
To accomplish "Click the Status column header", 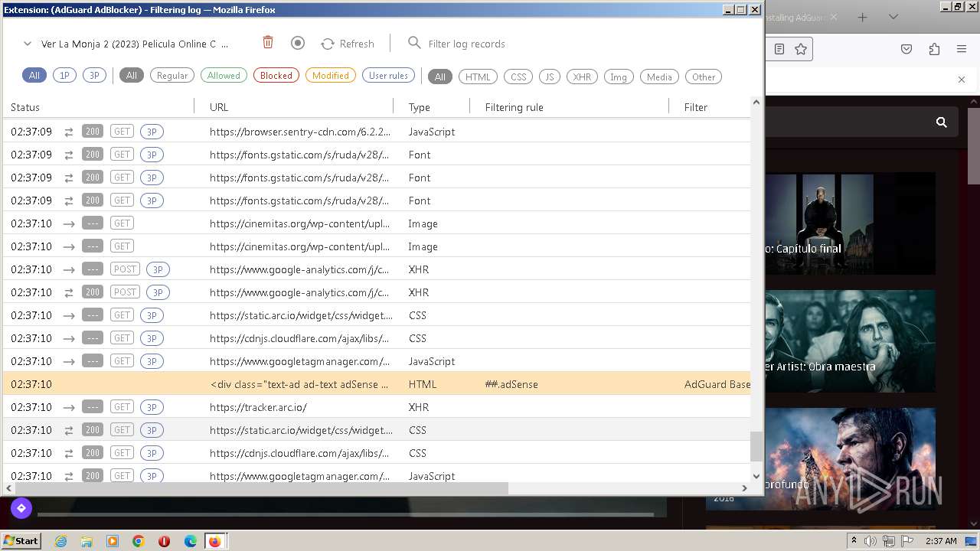I will click(25, 107).
